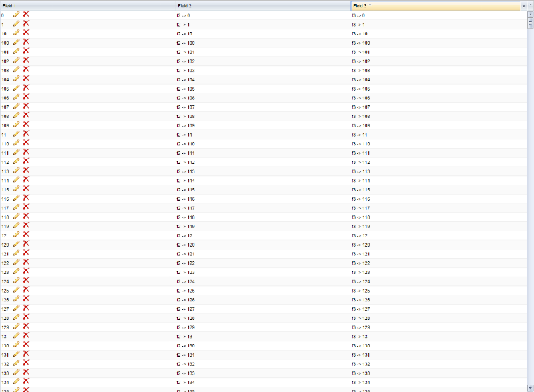Click the scrollbar down arrow at the bottom
This screenshot has height=392, width=534.
tap(530, 388)
